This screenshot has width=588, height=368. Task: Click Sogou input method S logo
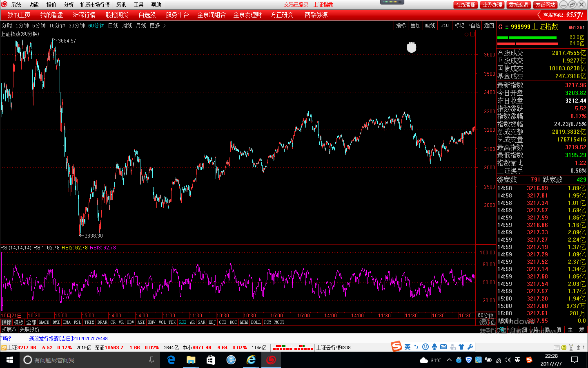coord(396,346)
